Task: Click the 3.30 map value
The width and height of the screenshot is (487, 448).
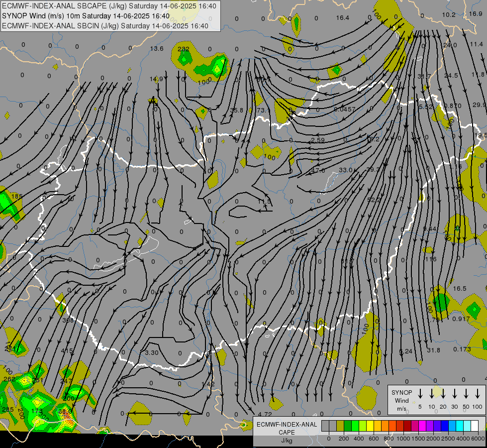Action: coord(152,353)
